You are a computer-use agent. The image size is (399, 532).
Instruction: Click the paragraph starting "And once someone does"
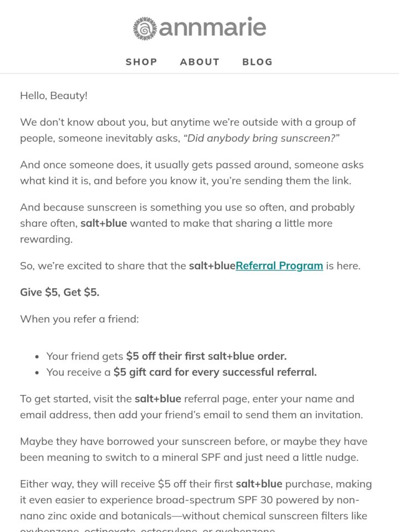192,173
